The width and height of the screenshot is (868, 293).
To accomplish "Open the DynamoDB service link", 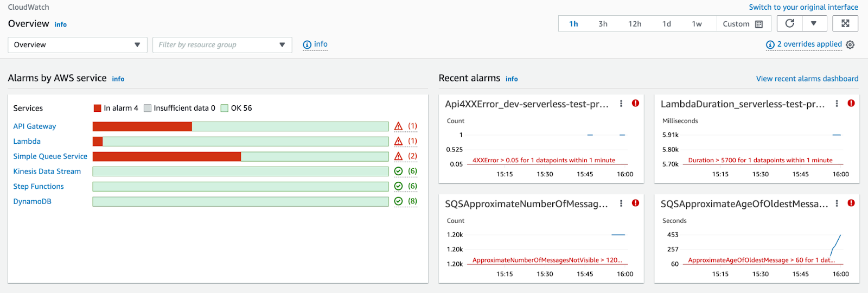I will pos(33,201).
